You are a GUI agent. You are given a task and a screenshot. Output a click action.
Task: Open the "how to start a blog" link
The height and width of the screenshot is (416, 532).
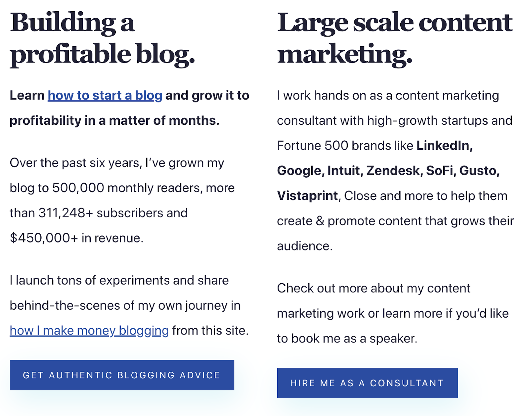pos(105,96)
